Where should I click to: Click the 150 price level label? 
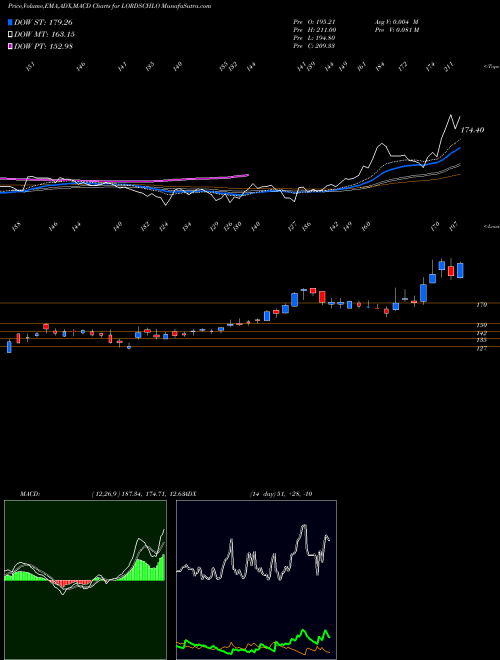click(x=482, y=325)
